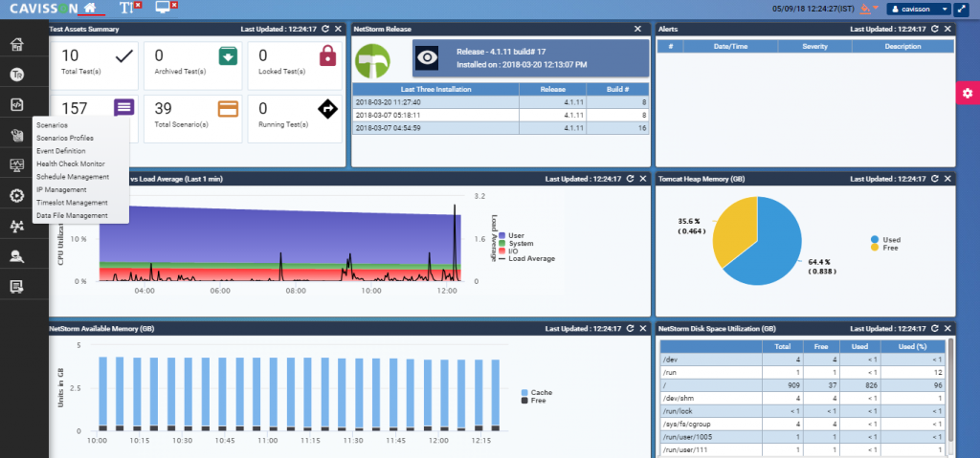Image resolution: width=980 pixels, height=458 pixels.
Task: Click the Used (%) column header
Action: click(x=913, y=346)
